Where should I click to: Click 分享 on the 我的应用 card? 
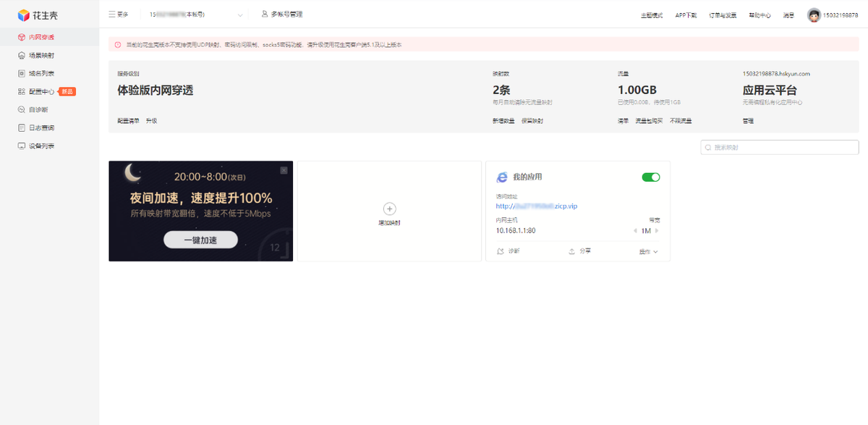coord(572,251)
